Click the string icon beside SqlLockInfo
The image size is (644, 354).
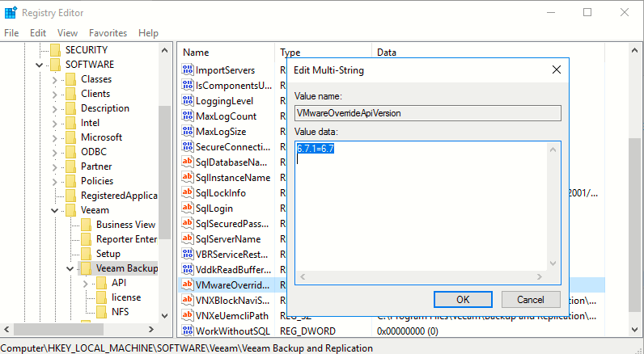(x=187, y=192)
